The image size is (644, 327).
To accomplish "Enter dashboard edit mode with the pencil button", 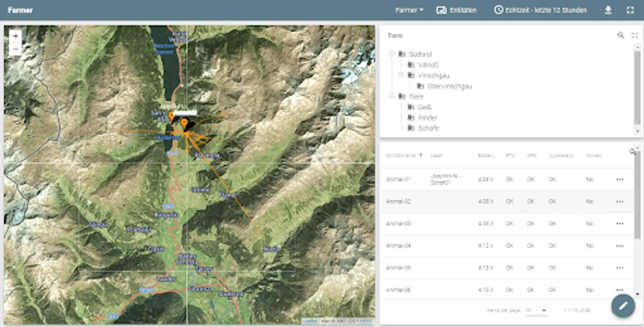I will (623, 306).
